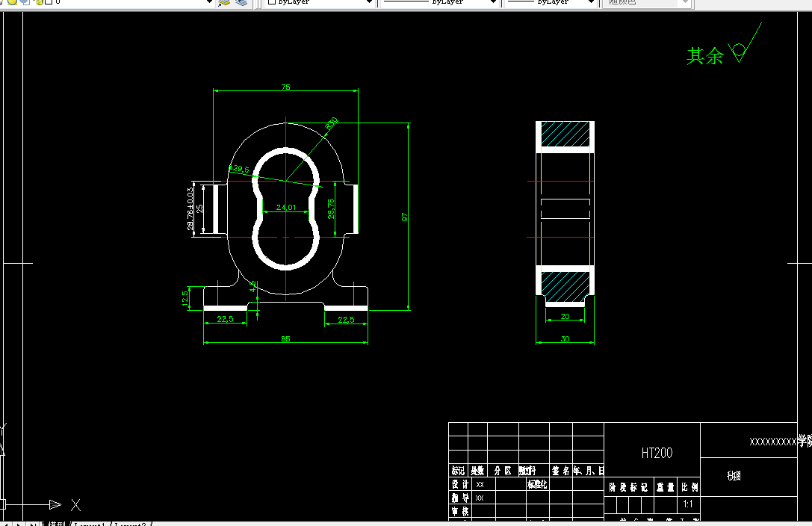
Task: Select the upper cyan hatch in section view
Action: [x=565, y=134]
